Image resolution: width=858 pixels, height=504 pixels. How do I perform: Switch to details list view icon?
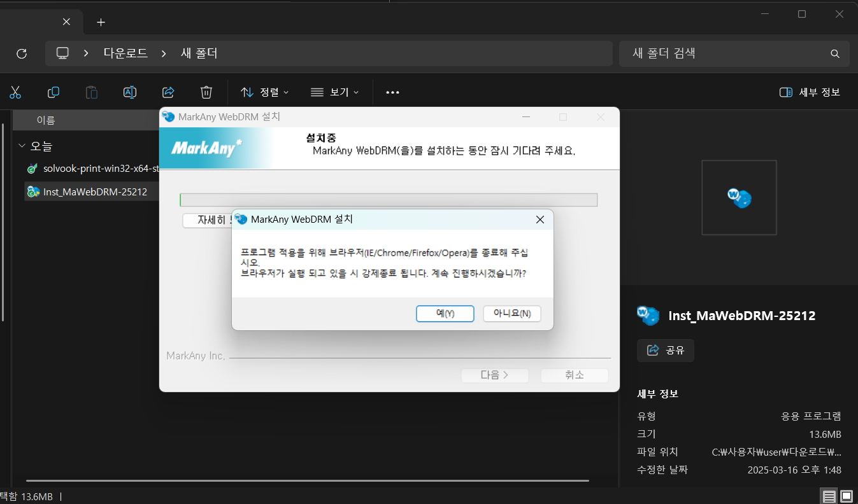(x=829, y=496)
